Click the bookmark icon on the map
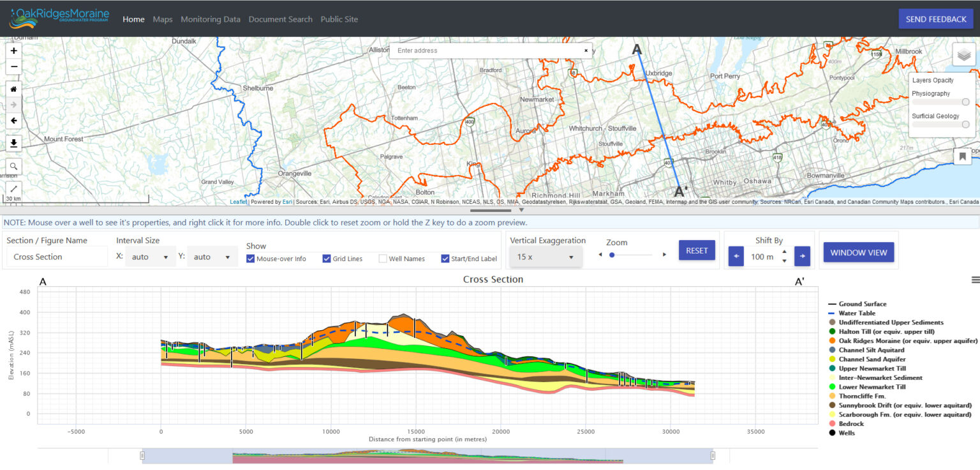Screen dimensions: 980x470 pyautogui.click(x=963, y=156)
